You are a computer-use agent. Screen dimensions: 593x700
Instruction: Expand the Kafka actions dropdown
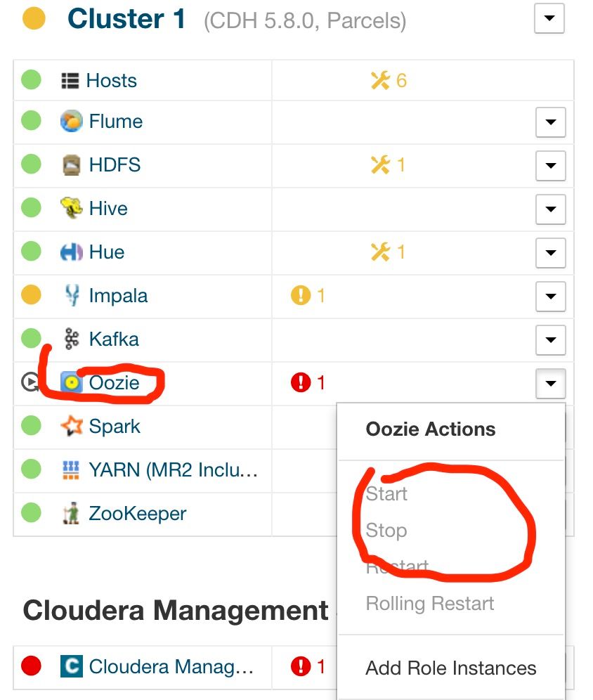click(550, 341)
